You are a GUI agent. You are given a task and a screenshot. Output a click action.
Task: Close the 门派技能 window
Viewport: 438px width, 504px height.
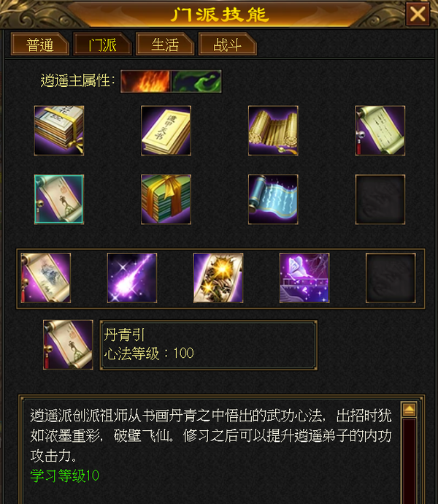(x=418, y=14)
